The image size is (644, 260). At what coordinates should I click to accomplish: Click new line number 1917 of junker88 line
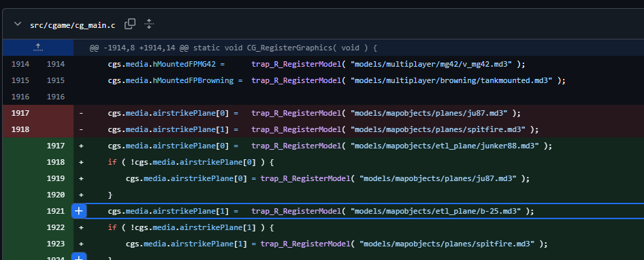pos(55,146)
